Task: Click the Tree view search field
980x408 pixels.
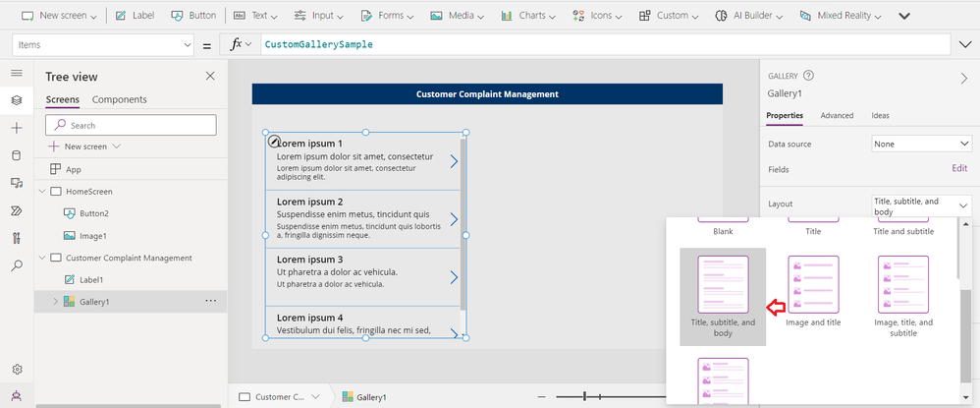Action: (x=132, y=125)
